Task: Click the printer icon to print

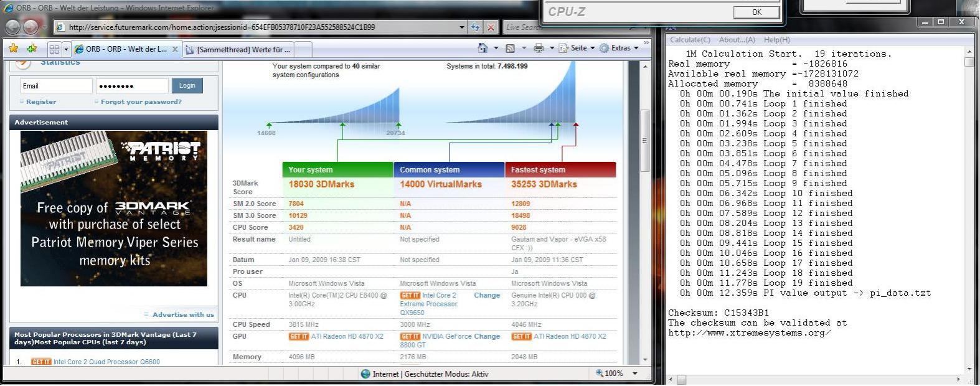Action: [539, 48]
